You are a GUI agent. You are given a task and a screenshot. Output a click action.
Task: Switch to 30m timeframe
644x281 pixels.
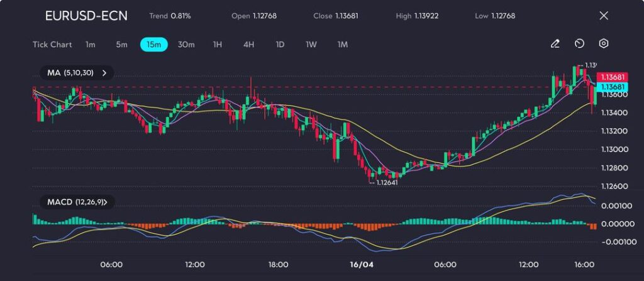tap(186, 45)
